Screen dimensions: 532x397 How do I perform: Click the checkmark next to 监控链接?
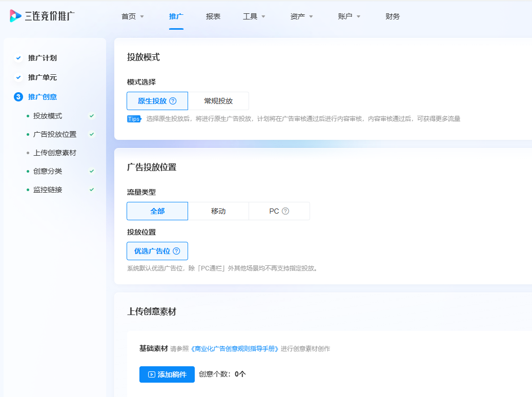point(91,190)
